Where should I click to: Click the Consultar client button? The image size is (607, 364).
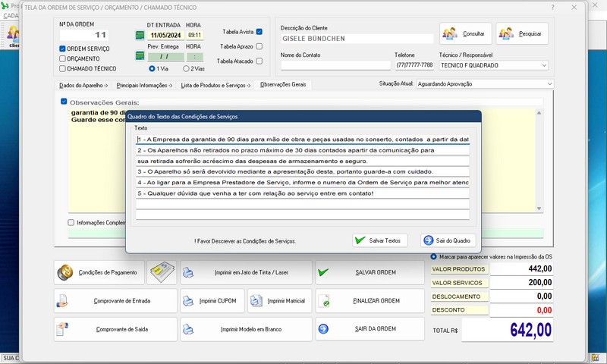pos(466,33)
